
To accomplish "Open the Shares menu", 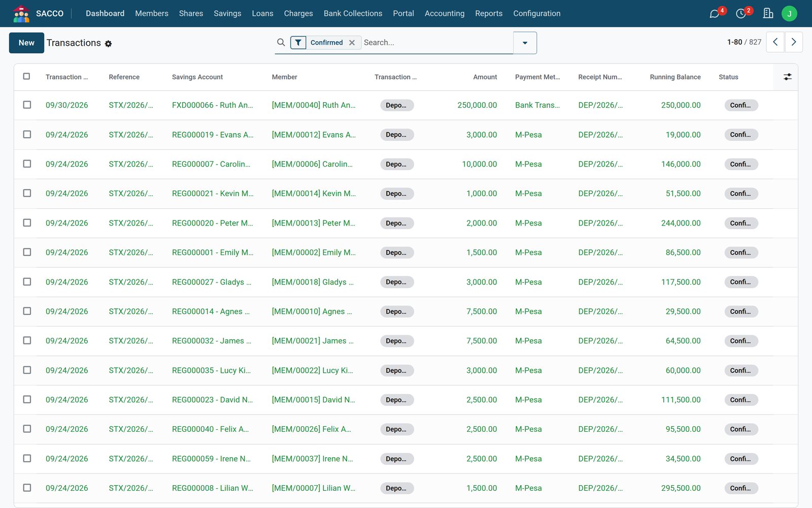I will pyautogui.click(x=191, y=14).
